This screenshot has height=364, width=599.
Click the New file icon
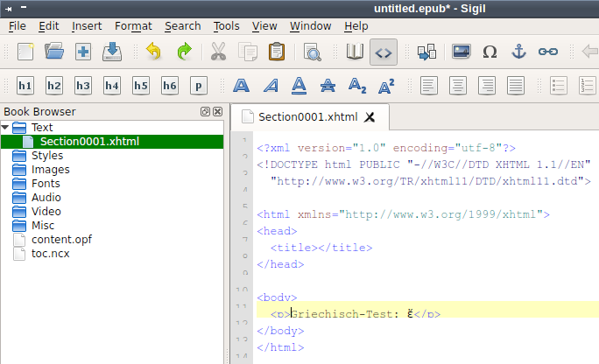(25, 52)
